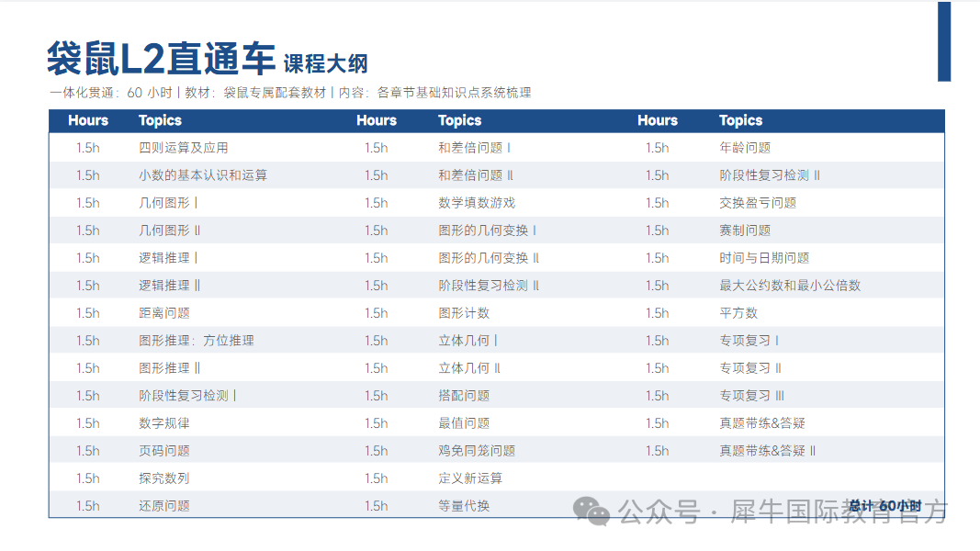The height and width of the screenshot is (551, 980).
Task: Click the topic 最大公约数和最小公倍数
Action: (x=790, y=286)
